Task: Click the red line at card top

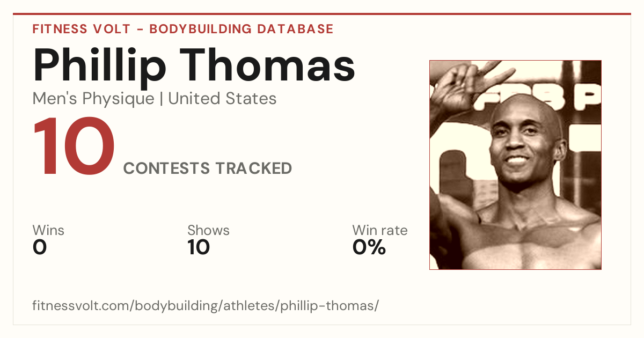Action: tap(322, 14)
